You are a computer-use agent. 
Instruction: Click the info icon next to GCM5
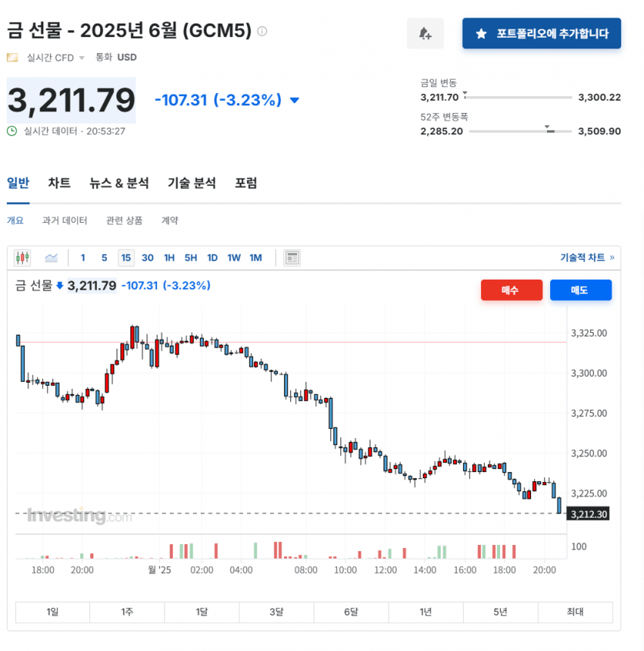tap(262, 32)
